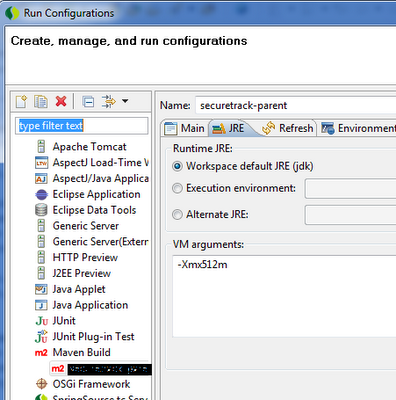The image size is (396, 400).
Task: Click the type filter text field
Action: click(x=82, y=126)
